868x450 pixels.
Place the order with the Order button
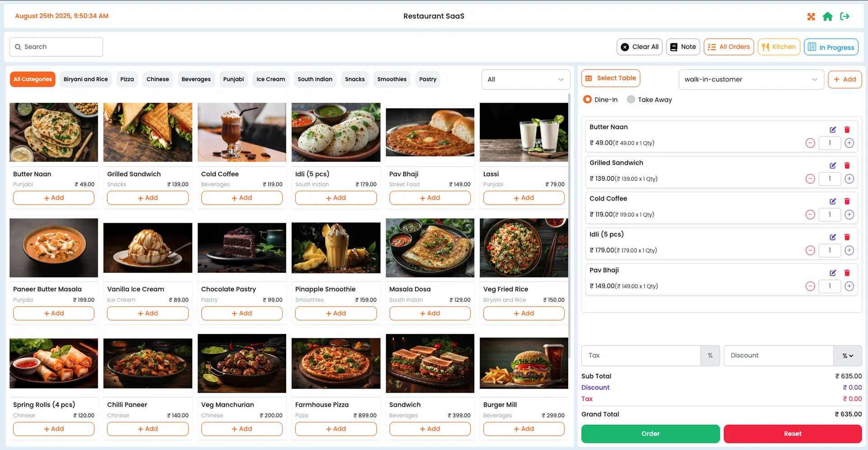pos(650,434)
